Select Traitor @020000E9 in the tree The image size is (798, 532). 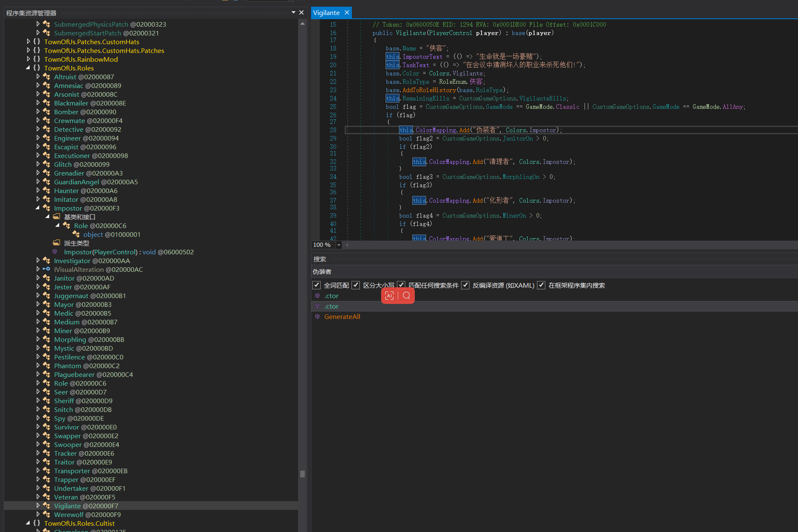tap(83, 462)
